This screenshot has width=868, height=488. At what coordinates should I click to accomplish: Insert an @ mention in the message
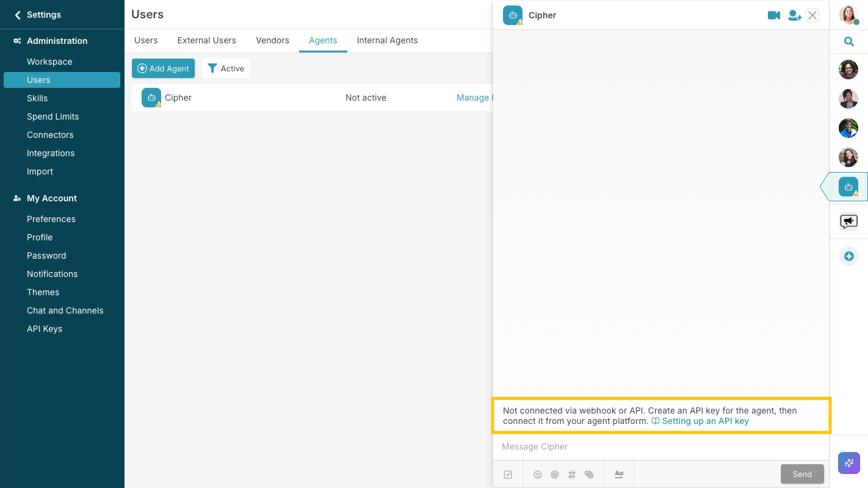coord(555,475)
